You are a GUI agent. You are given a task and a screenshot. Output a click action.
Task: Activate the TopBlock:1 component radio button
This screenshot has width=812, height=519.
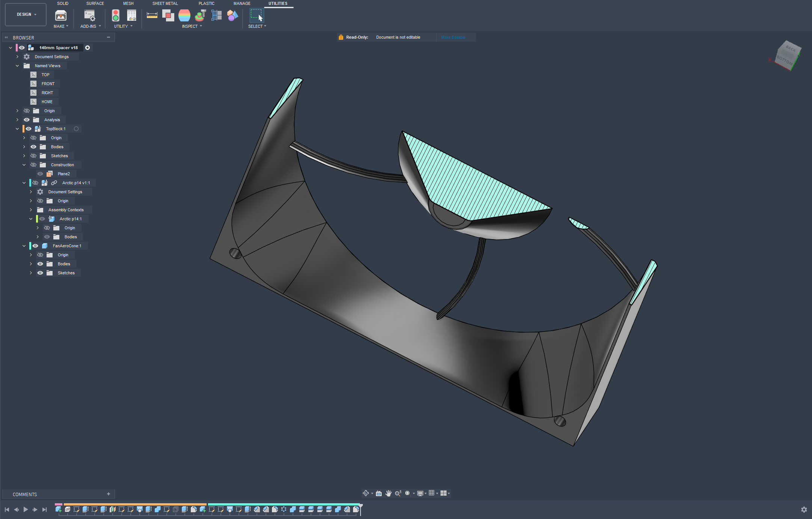point(76,129)
